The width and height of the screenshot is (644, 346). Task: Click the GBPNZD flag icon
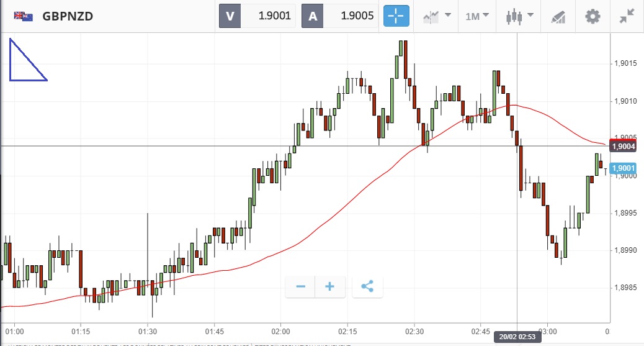[24, 16]
